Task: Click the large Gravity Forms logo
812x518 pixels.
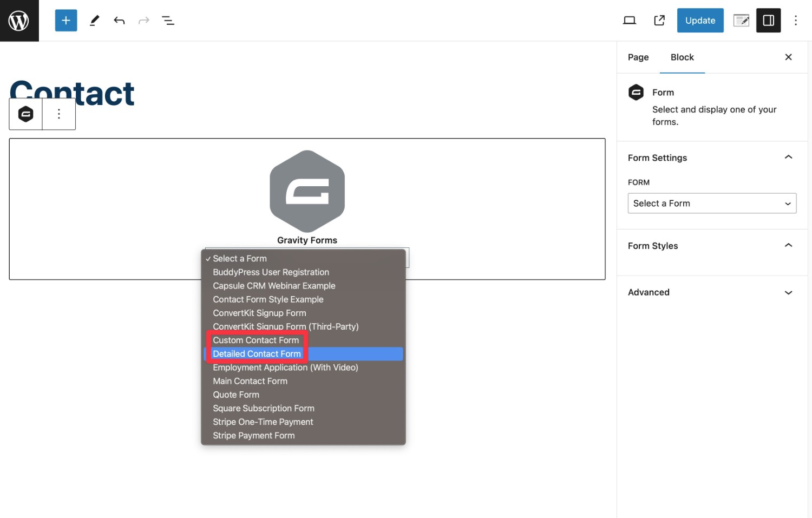Action: pyautogui.click(x=307, y=191)
